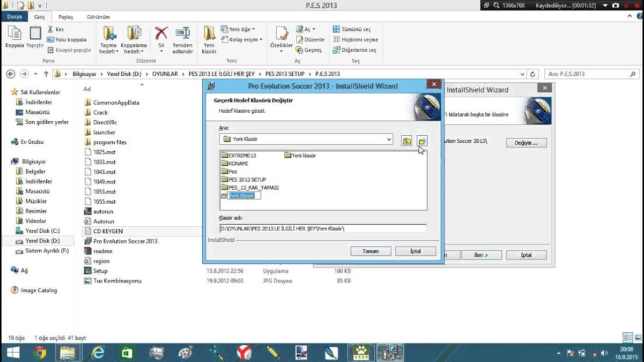
Task: Select the readme file in the file list
Action: click(x=99, y=251)
